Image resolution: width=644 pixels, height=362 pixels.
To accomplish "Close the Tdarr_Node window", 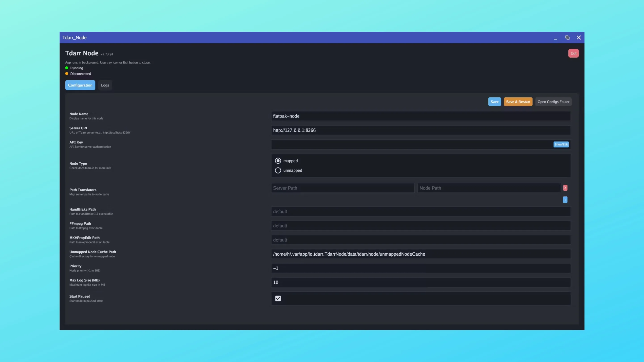I will (579, 38).
